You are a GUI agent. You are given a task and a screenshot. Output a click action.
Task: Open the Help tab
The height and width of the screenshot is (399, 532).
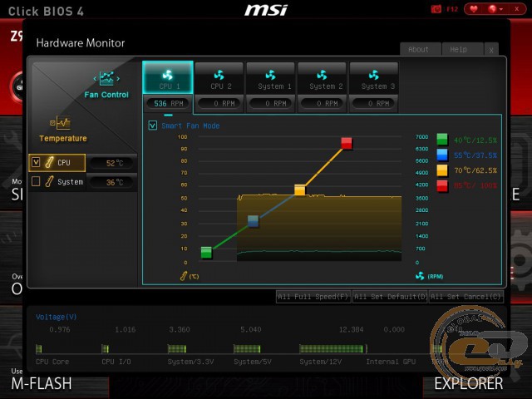[462, 50]
